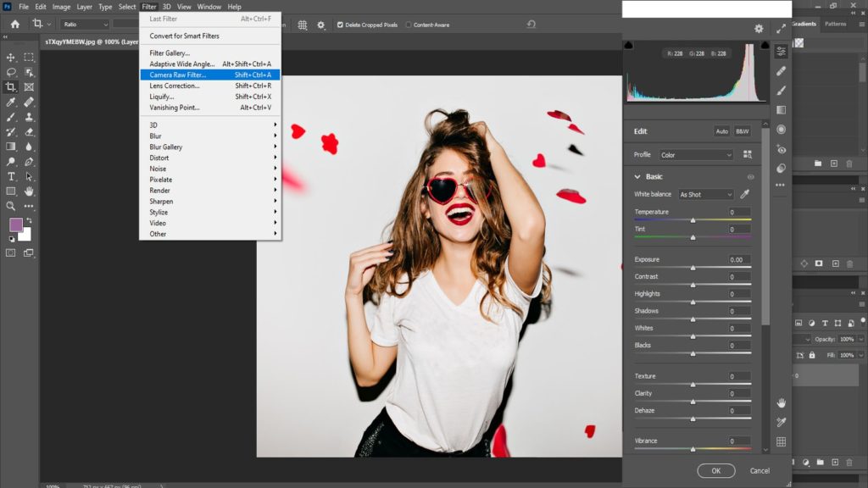The image size is (868, 488).
Task: Click the Camera Raw panel scrollbar
Action: [x=765, y=227]
